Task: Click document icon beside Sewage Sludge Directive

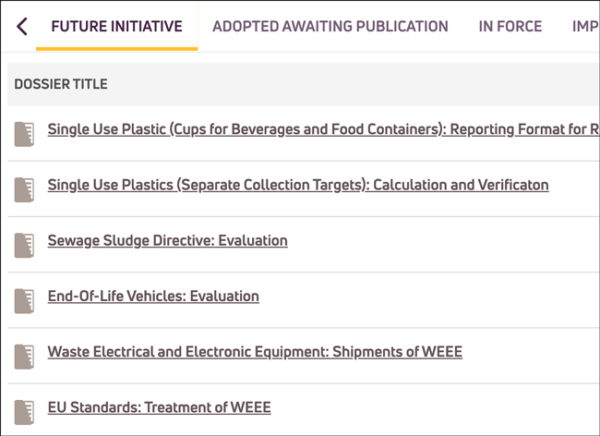Action: pyautogui.click(x=25, y=245)
